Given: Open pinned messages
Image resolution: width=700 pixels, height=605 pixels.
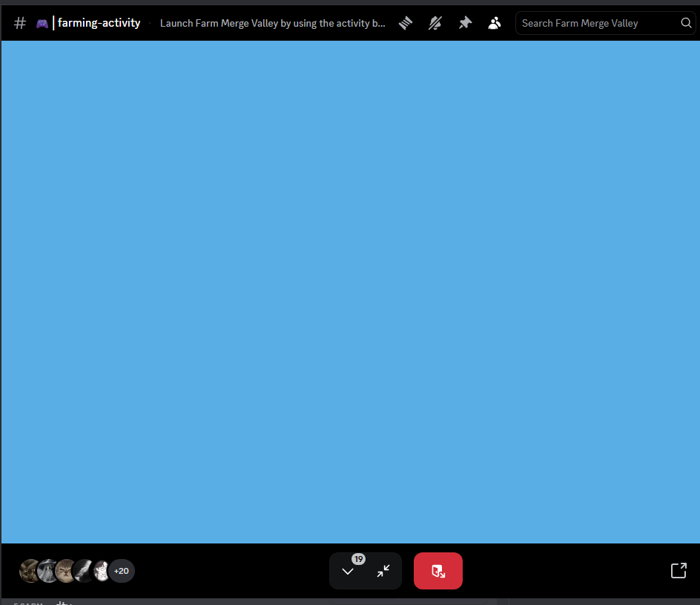Looking at the screenshot, I should (465, 23).
